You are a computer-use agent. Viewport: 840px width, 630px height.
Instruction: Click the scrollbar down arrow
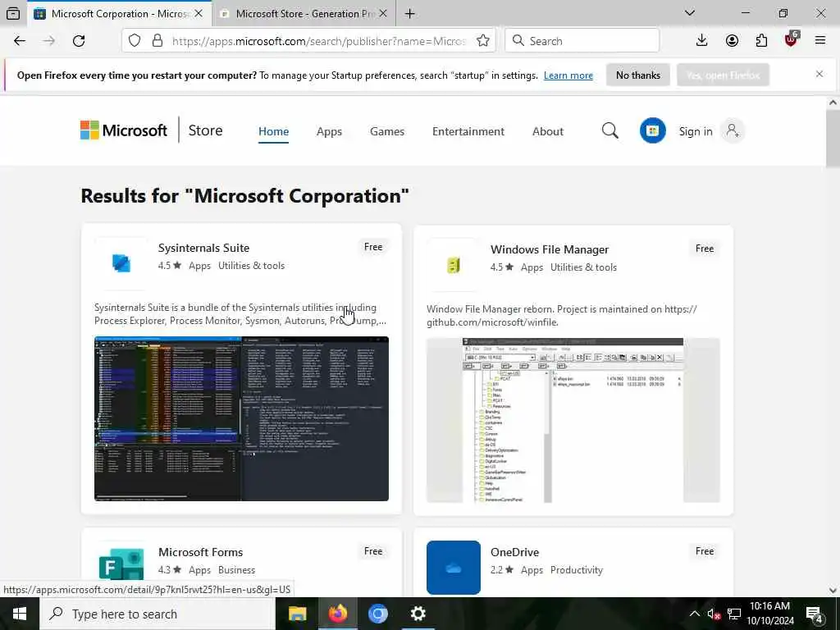pyautogui.click(x=833, y=591)
